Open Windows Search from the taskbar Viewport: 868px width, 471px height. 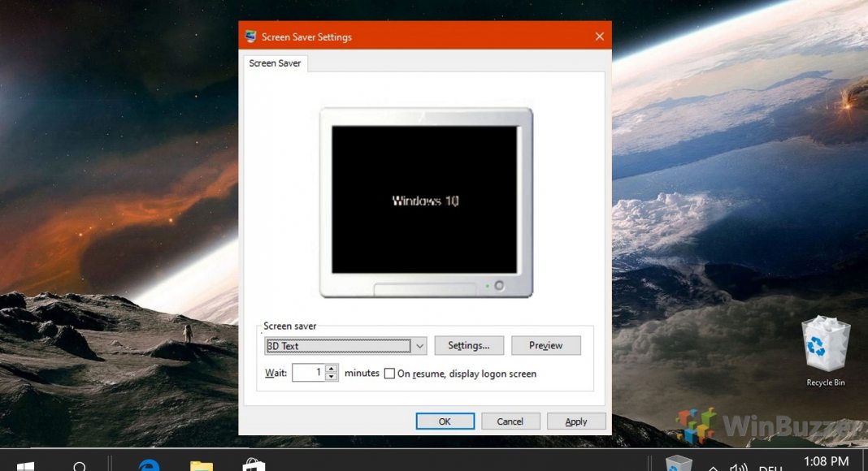tap(79, 463)
